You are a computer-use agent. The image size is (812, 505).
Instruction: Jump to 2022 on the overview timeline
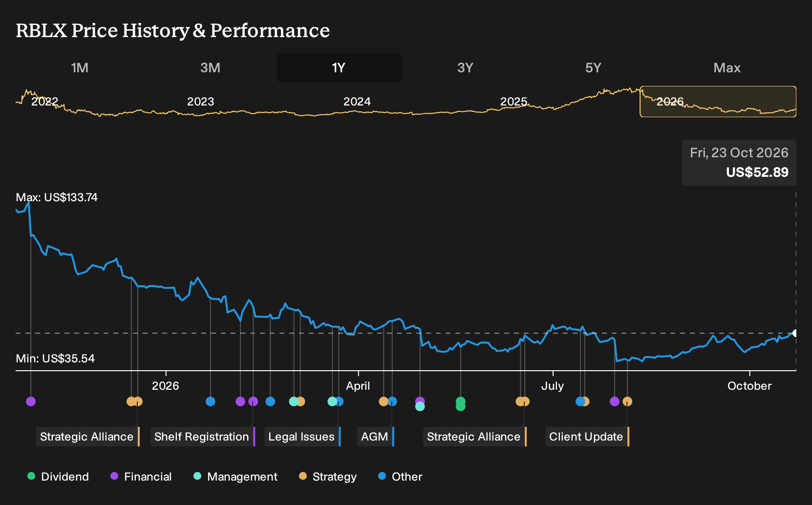(x=44, y=102)
